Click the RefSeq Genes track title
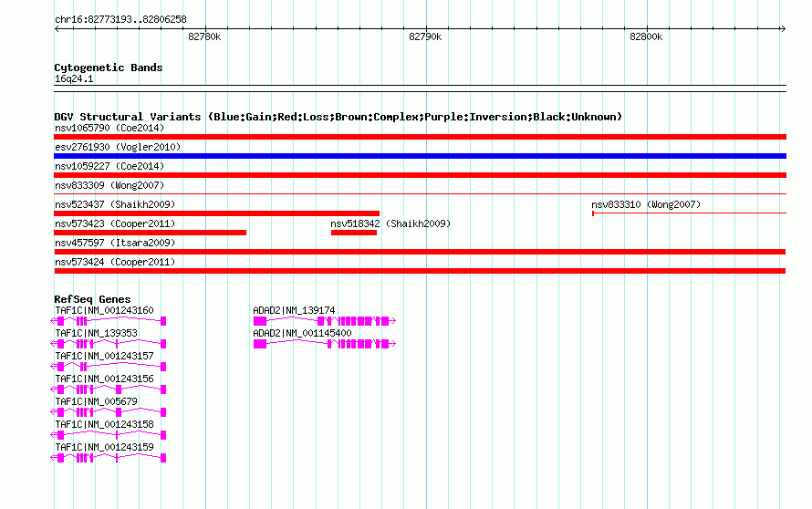The height and width of the screenshot is (509, 812). 92,299
